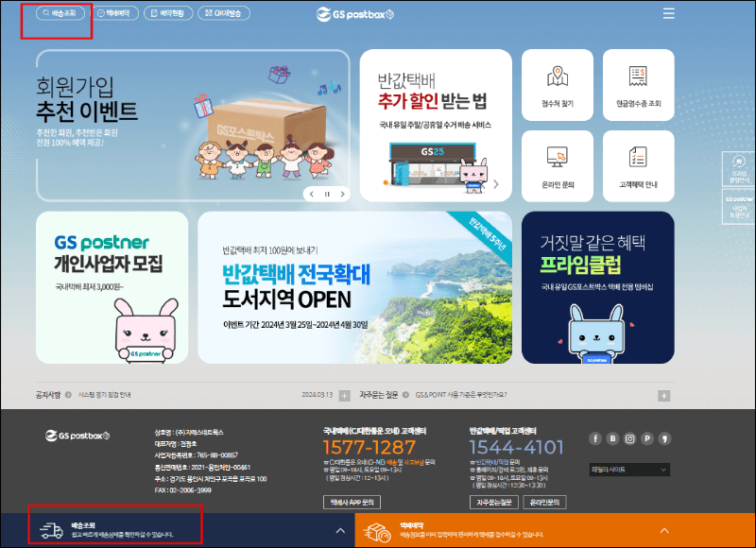756x548 pixels.
Task: Go to previous slide in banner carousel
Action: [312, 195]
